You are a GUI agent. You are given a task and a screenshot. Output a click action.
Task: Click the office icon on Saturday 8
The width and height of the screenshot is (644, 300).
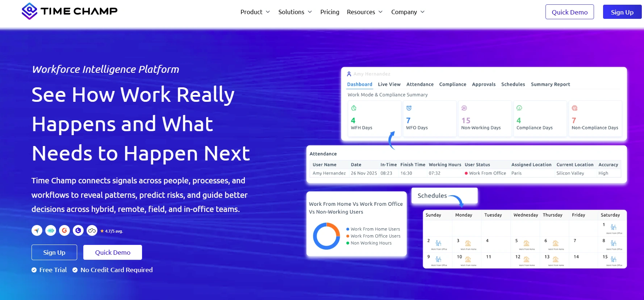(x=614, y=243)
